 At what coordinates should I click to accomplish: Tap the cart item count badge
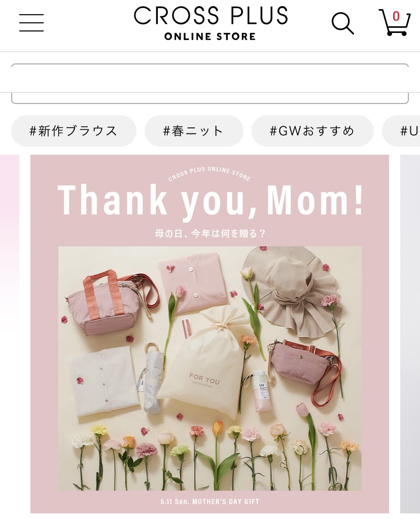point(396,16)
